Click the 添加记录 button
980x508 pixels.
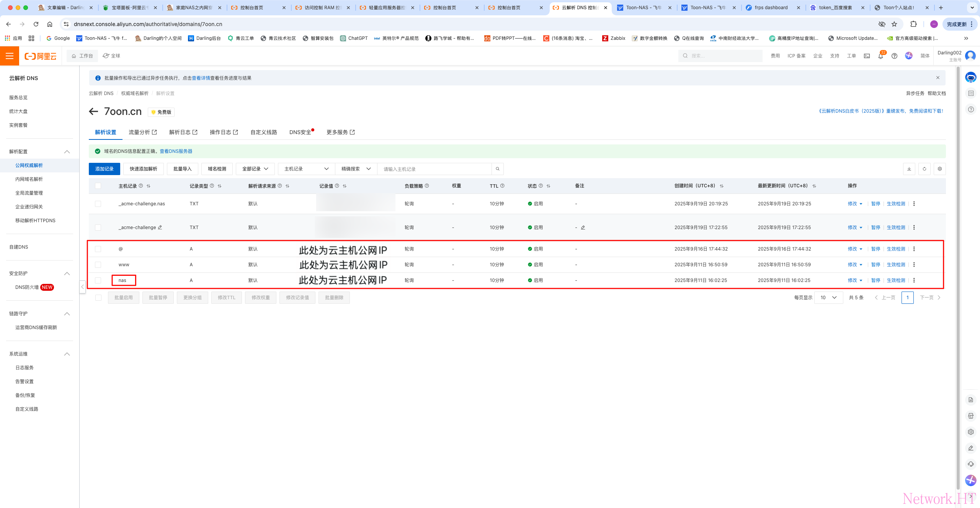click(x=104, y=169)
